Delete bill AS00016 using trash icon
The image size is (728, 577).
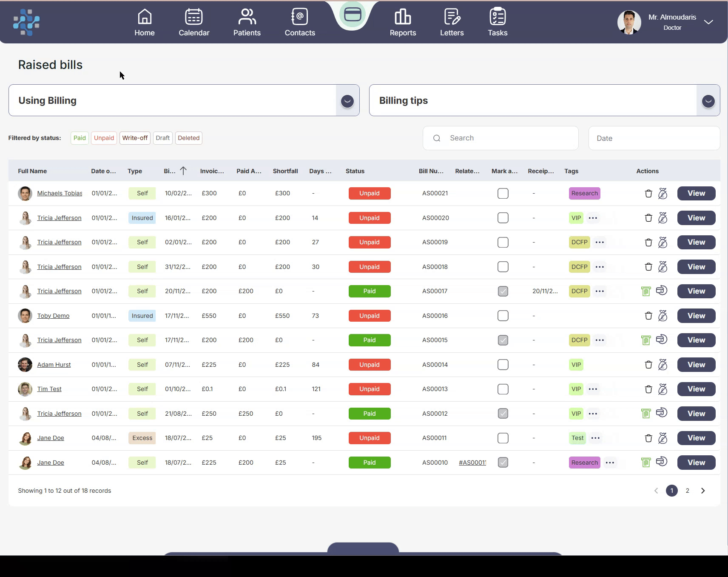coord(648,316)
